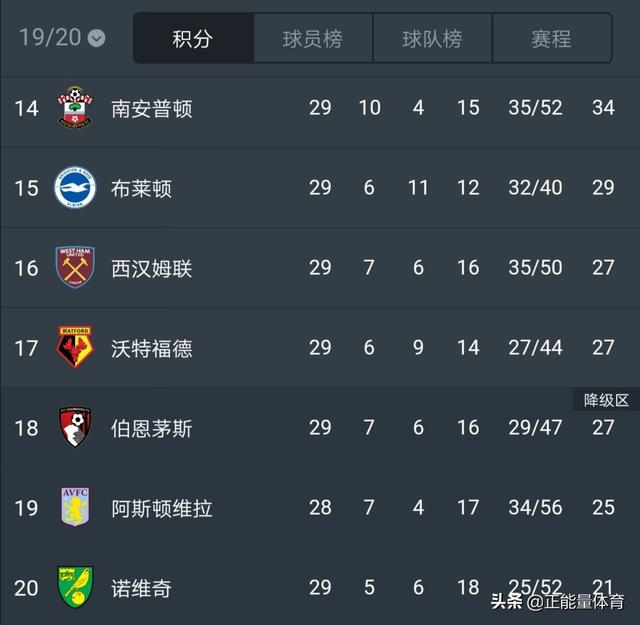Open team name 阿斯顿维拉
This screenshot has height=625, width=640.
[162, 508]
